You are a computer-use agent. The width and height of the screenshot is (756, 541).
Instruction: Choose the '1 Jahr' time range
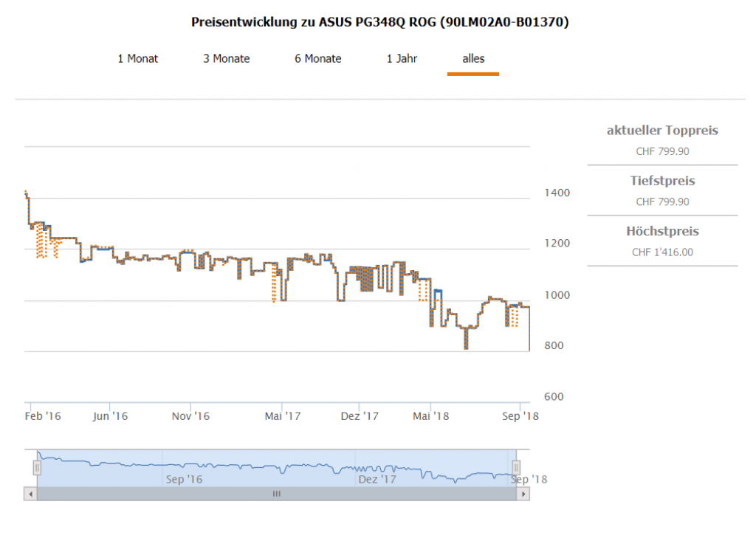pos(402,58)
